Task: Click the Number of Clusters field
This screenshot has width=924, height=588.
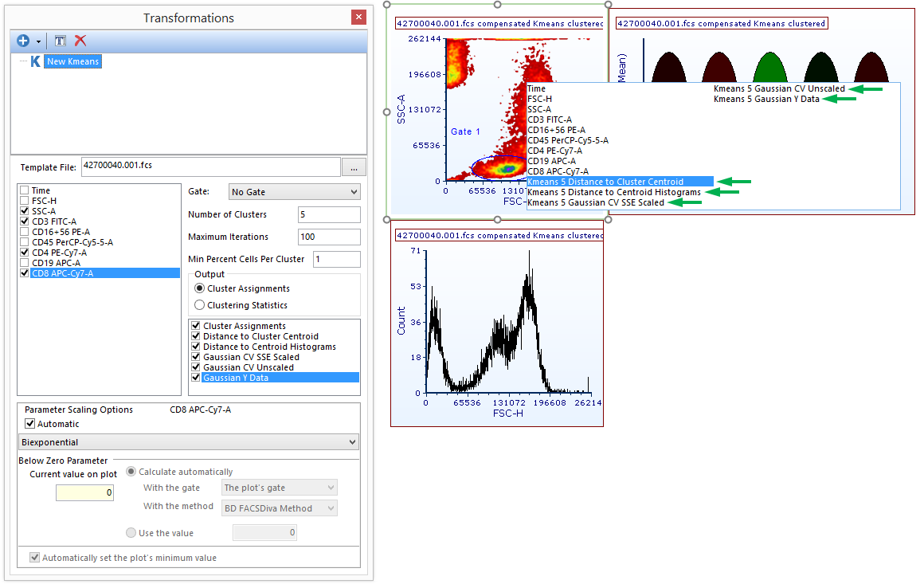Action: point(328,214)
